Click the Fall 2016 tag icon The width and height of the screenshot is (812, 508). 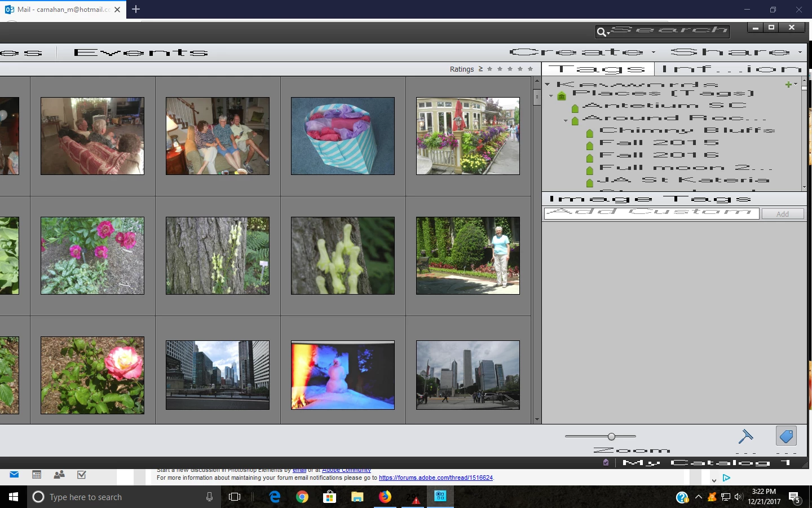click(589, 158)
